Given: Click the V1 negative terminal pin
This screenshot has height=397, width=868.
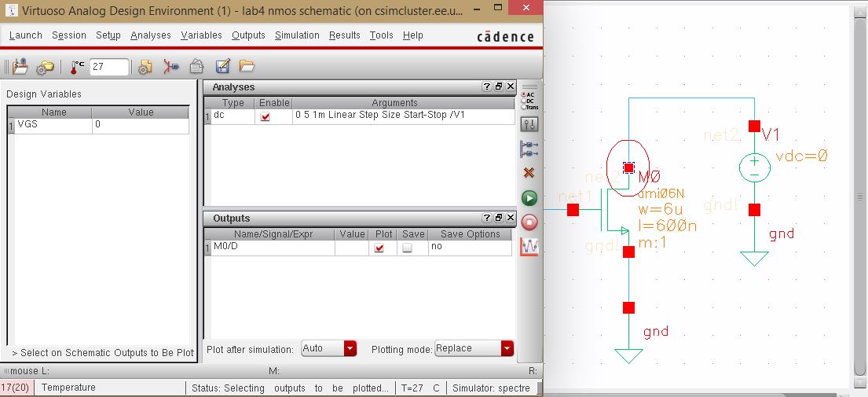Looking at the screenshot, I should [754, 210].
